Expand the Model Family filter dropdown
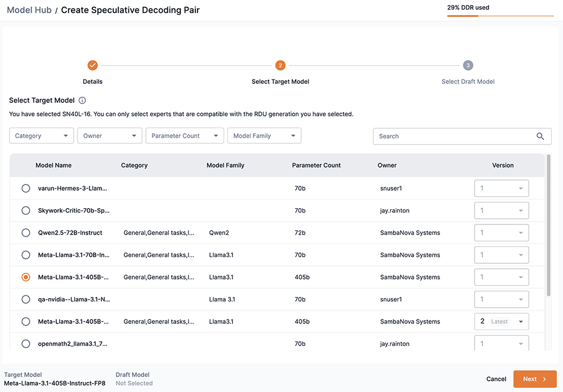 tap(264, 136)
